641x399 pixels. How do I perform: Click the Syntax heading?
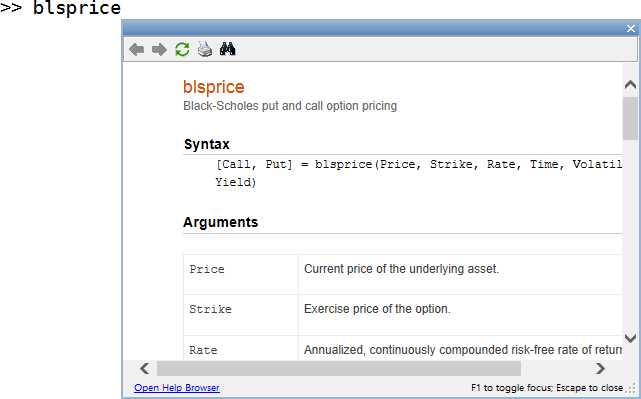tap(206, 144)
